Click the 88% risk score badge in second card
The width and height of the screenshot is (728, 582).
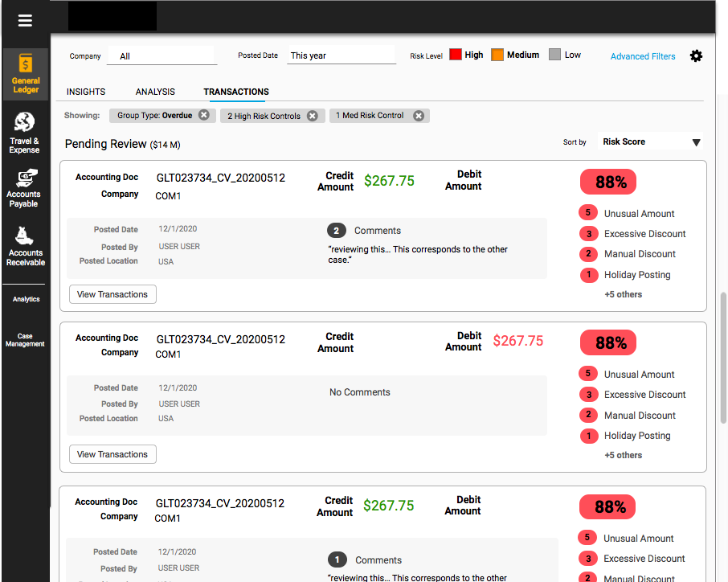coord(608,342)
